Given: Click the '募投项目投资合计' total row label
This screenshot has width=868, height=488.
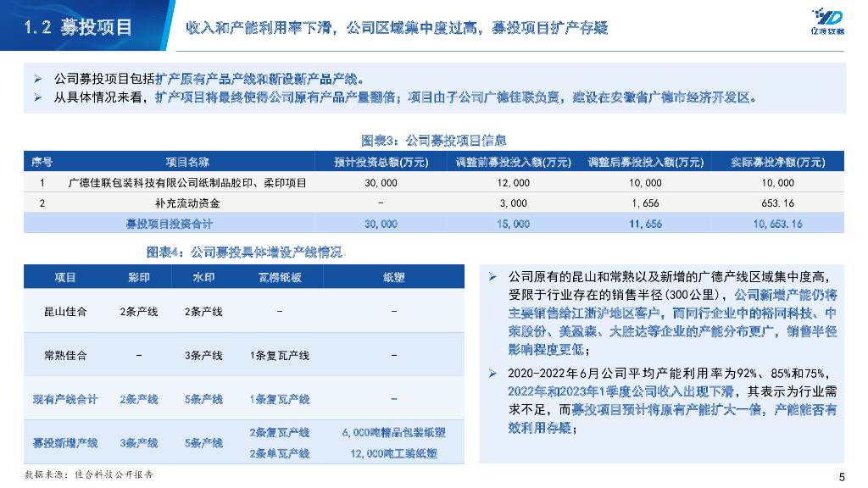Looking at the screenshot, I should click(x=169, y=224).
